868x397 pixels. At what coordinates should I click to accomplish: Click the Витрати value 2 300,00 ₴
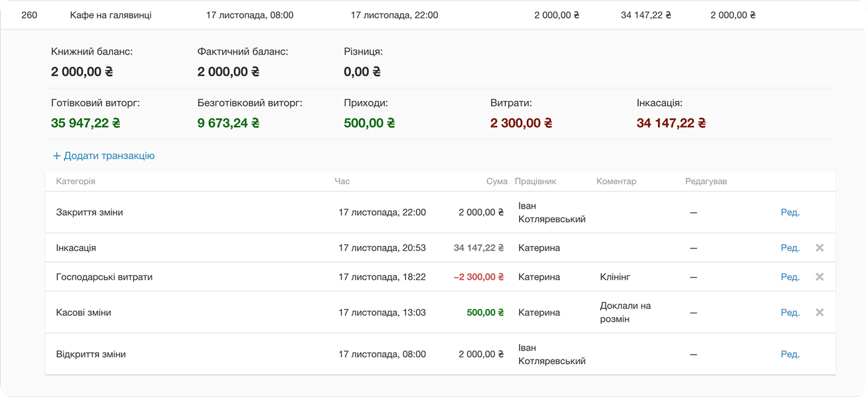point(521,123)
